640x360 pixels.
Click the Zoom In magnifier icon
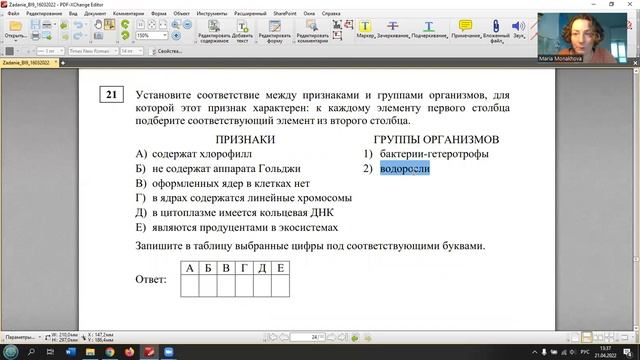click(x=176, y=24)
